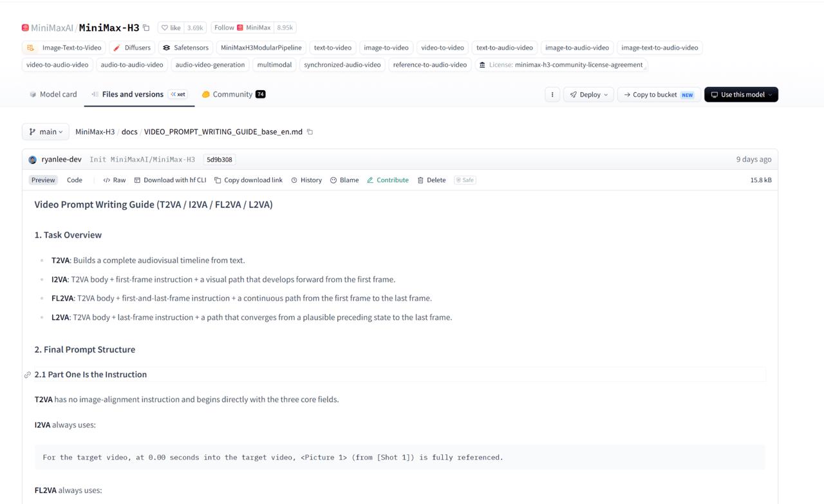Viewport: 824px width, 504px height.
Task: Open the Init MiniMaxAI/MiniMax-H3 commit message
Action: click(142, 160)
